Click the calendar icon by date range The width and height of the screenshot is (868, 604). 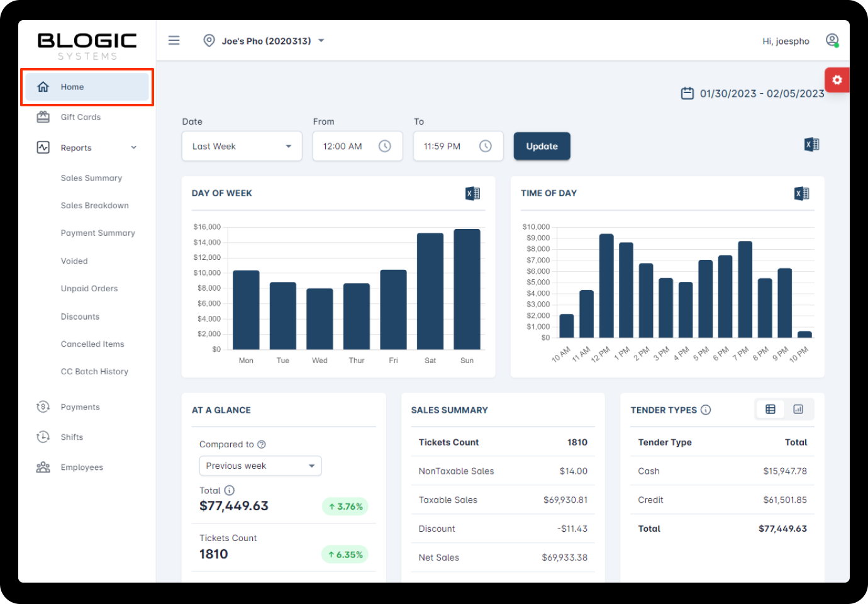pos(687,93)
